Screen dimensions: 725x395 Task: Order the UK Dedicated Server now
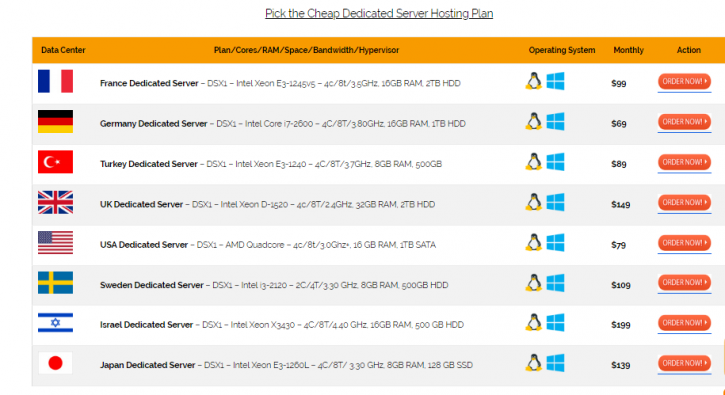click(x=684, y=202)
